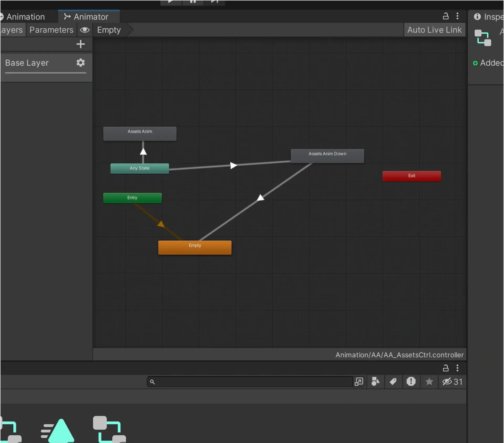The width and height of the screenshot is (504, 443).
Task: Enable Auto Live Link button
Action: point(434,30)
